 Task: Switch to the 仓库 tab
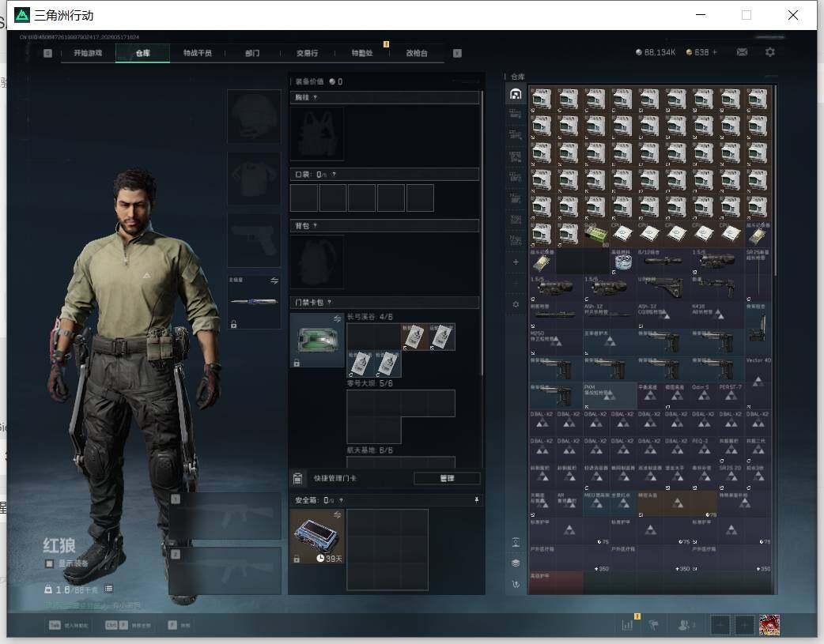coord(143,53)
